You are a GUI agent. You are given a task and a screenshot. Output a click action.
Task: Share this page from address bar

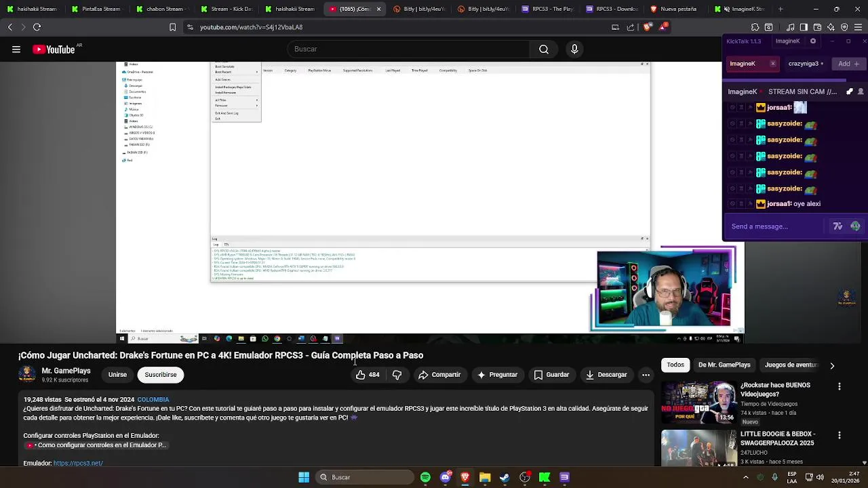click(631, 27)
